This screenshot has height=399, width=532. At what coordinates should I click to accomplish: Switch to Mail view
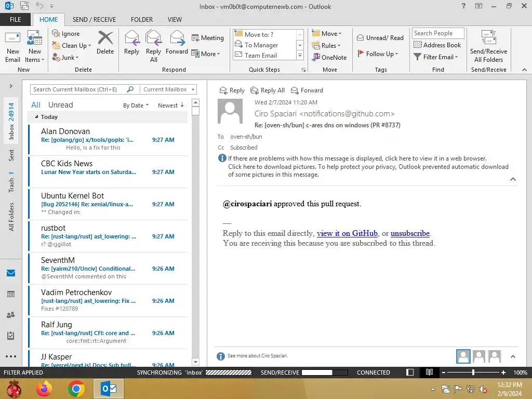pyautogui.click(x=11, y=273)
